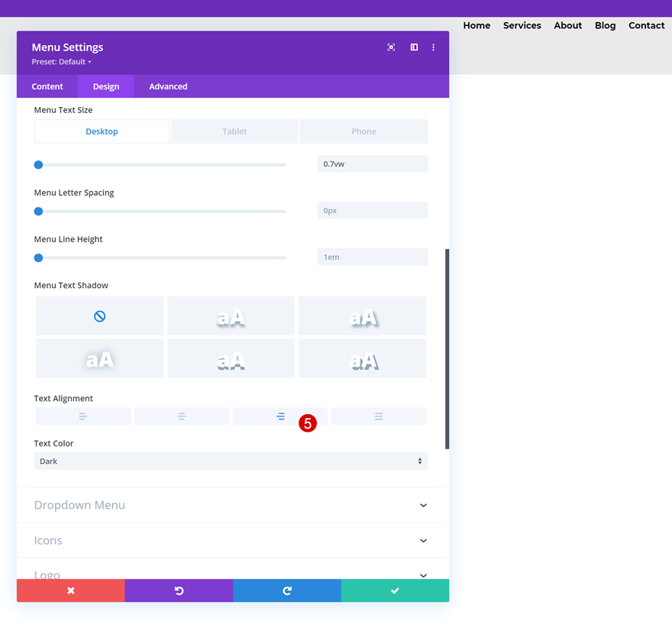672x635 pixels.
Task: Choose center text alignment icon
Action: coord(182,416)
